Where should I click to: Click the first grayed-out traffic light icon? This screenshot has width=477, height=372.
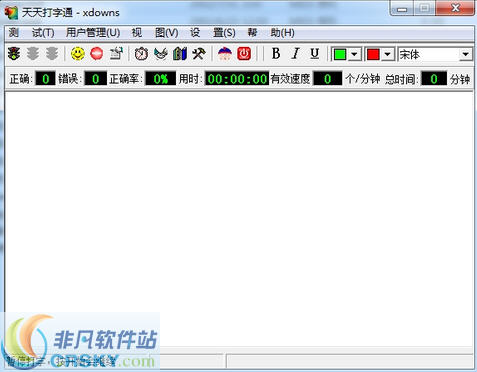pyautogui.click(x=33, y=54)
